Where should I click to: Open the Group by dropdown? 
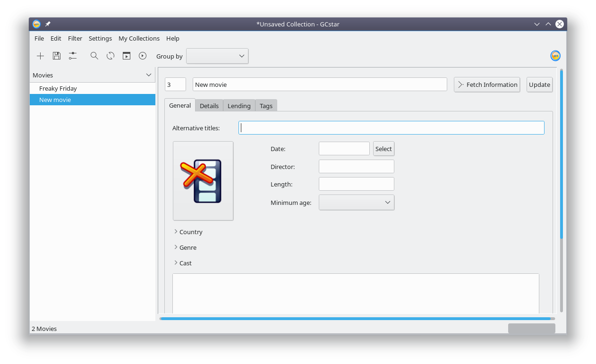pyautogui.click(x=217, y=56)
